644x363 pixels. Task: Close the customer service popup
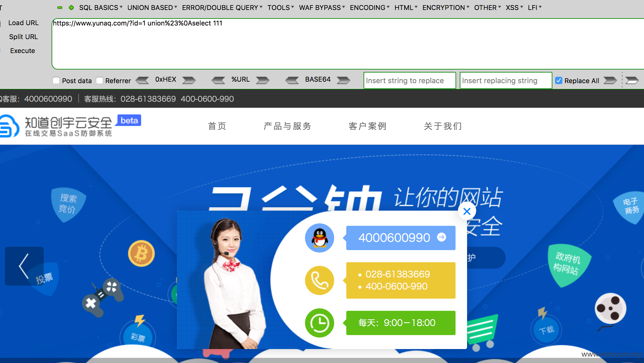click(467, 211)
